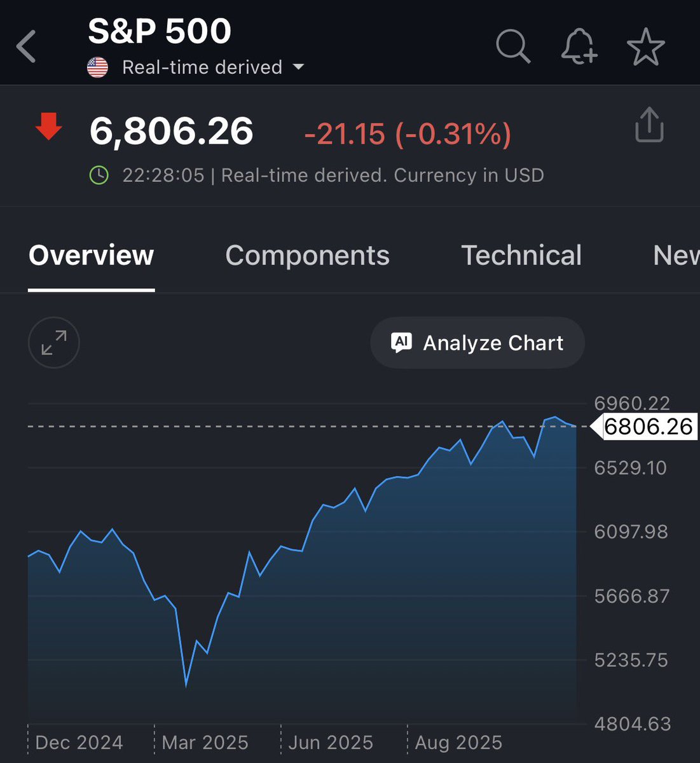
Task: Tap the US flag icon
Action: click(97, 67)
